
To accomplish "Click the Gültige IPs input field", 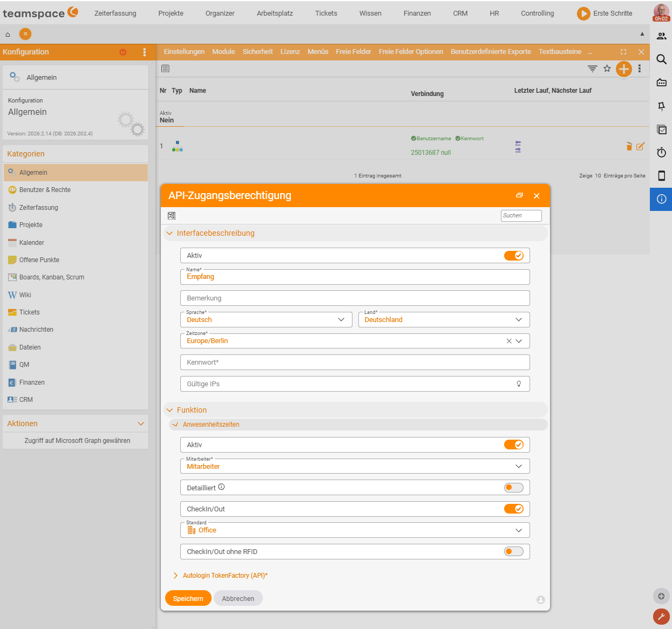I will tap(355, 384).
